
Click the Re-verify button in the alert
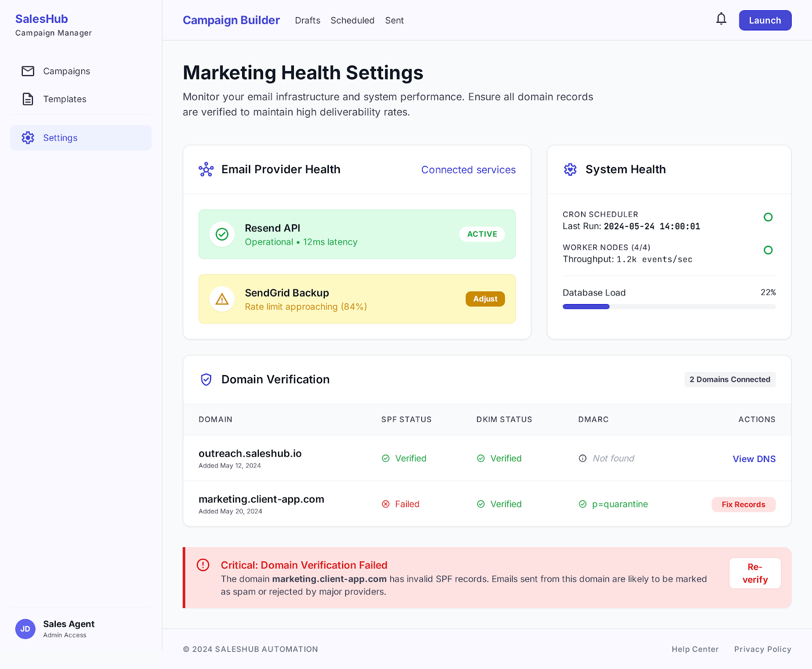pyautogui.click(x=755, y=573)
